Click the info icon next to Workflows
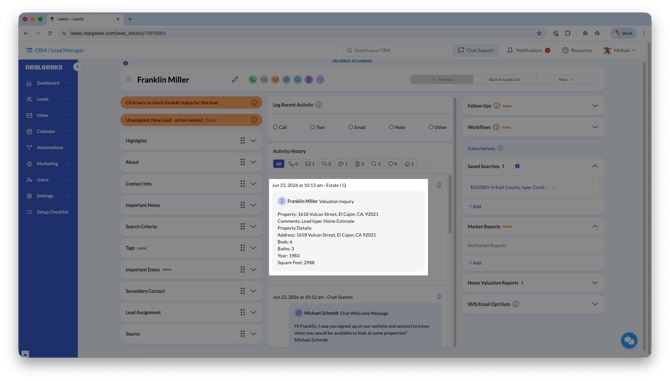 (496, 127)
